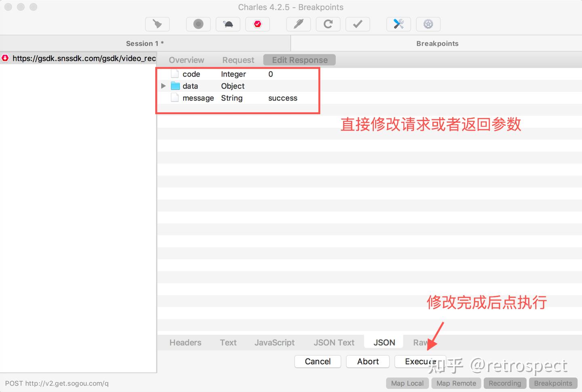Click the Abort button
Viewport: 582px width, 392px height.
(368, 361)
